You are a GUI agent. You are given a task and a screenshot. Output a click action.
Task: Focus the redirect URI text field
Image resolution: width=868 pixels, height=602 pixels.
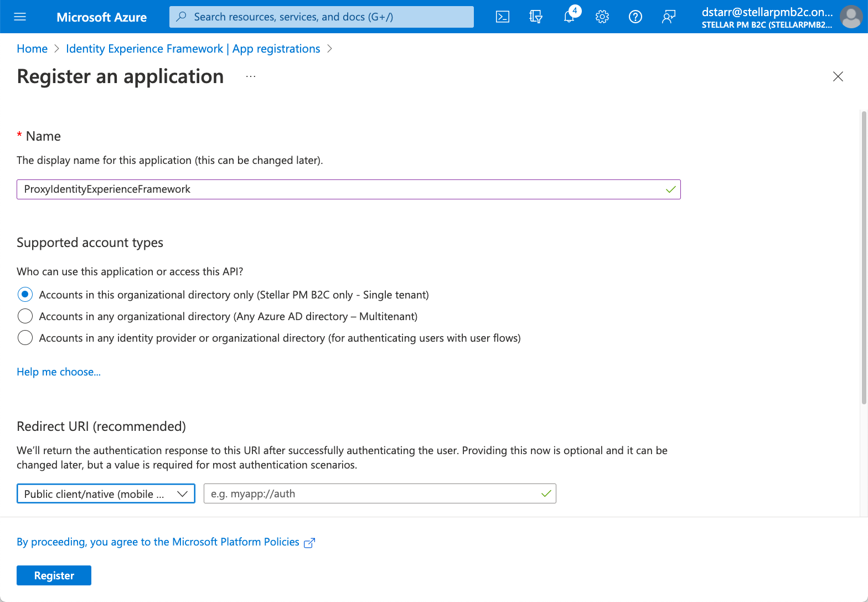point(371,493)
